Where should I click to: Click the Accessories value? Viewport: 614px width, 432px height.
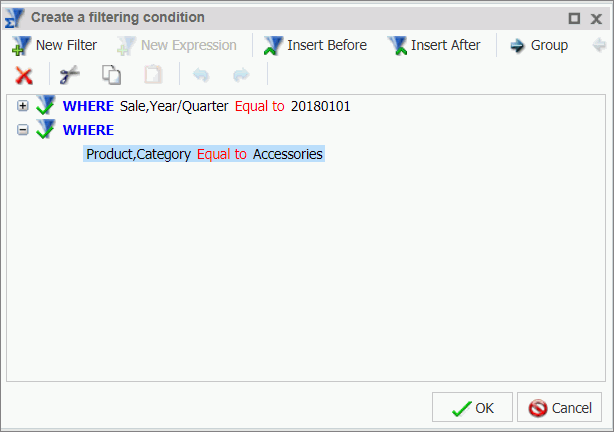[x=288, y=154]
